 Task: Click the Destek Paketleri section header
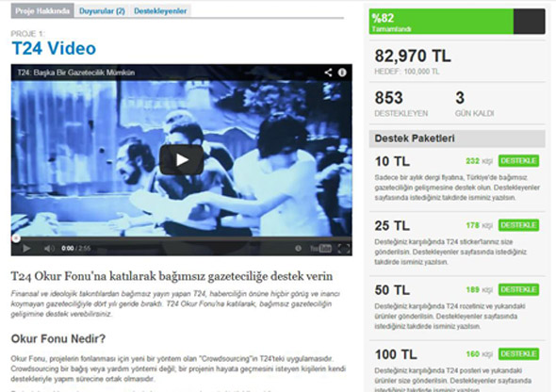click(457, 139)
